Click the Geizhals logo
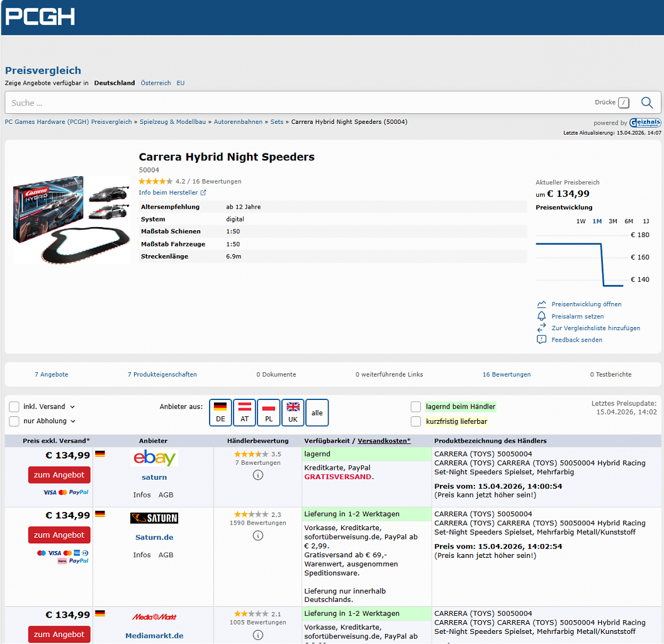This screenshot has height=644, width=664. pyautogui.click(x=645, y=123)
